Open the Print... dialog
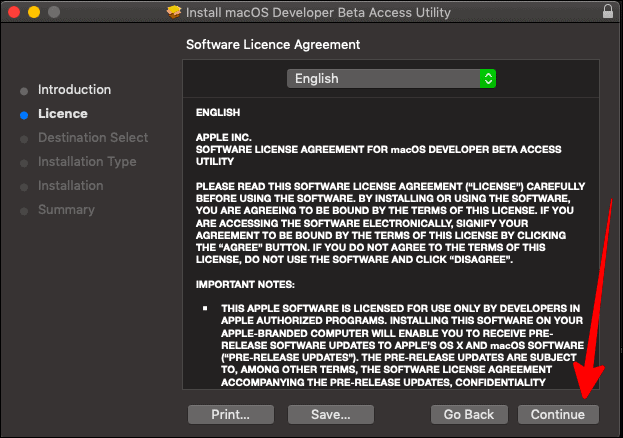Screen dimensions: 623x438 pyautogui.click(x=230, y=415)
